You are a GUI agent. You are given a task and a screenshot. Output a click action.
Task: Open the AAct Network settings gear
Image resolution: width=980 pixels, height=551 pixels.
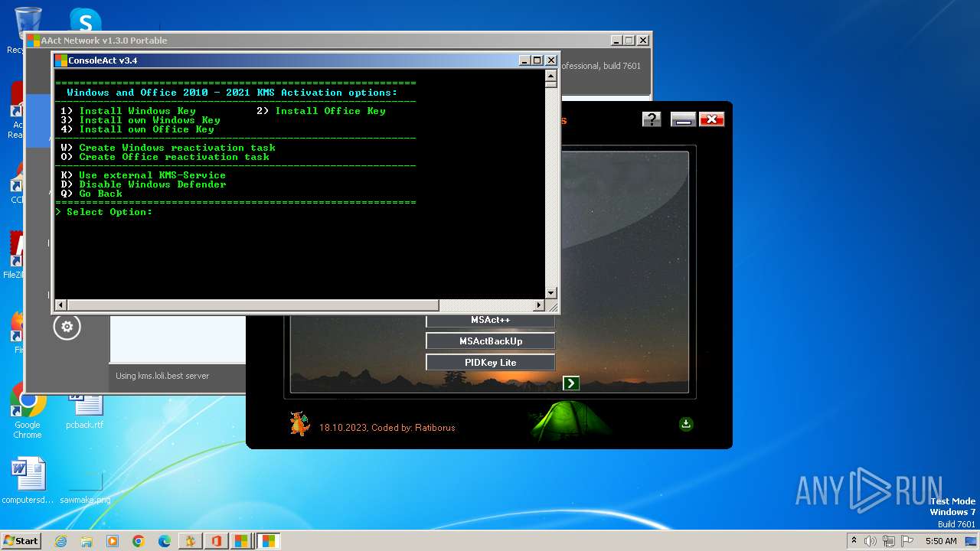pos(67,327)
